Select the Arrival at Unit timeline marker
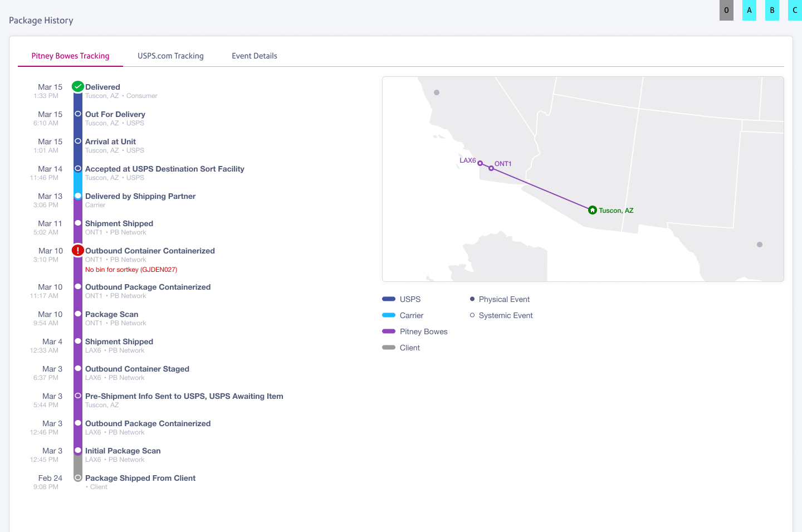This screenshot has height=532, width=802. pyautogui.click(x=78, y=141)
